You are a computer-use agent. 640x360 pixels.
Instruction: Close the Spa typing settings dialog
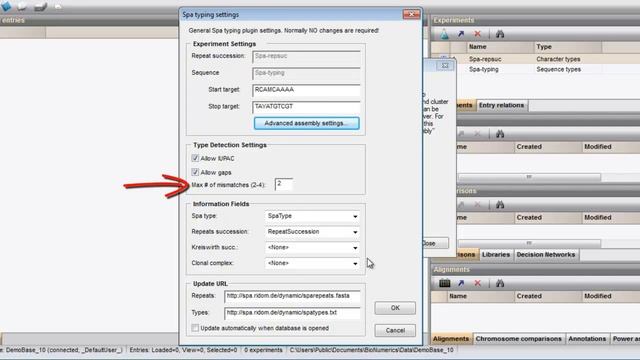tap(411, 14)
